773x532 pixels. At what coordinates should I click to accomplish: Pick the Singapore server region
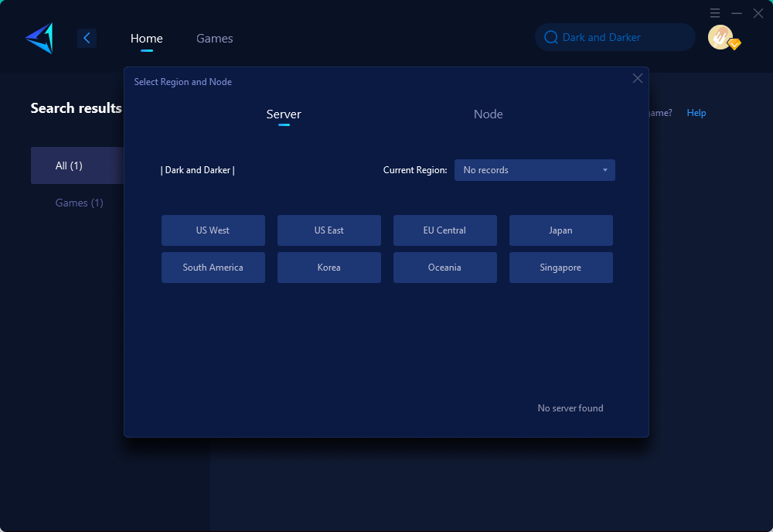[560, 268]
